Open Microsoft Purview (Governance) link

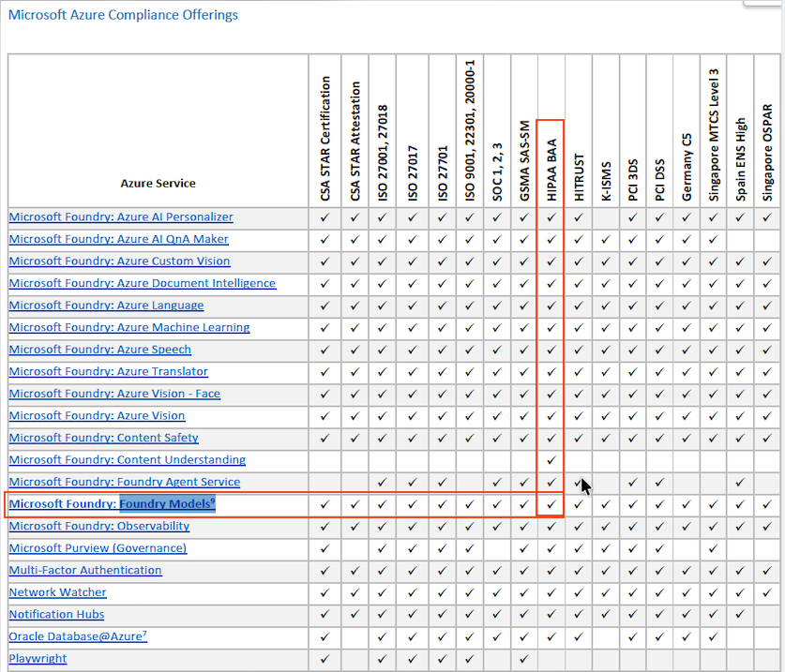(x=98, y=548)
